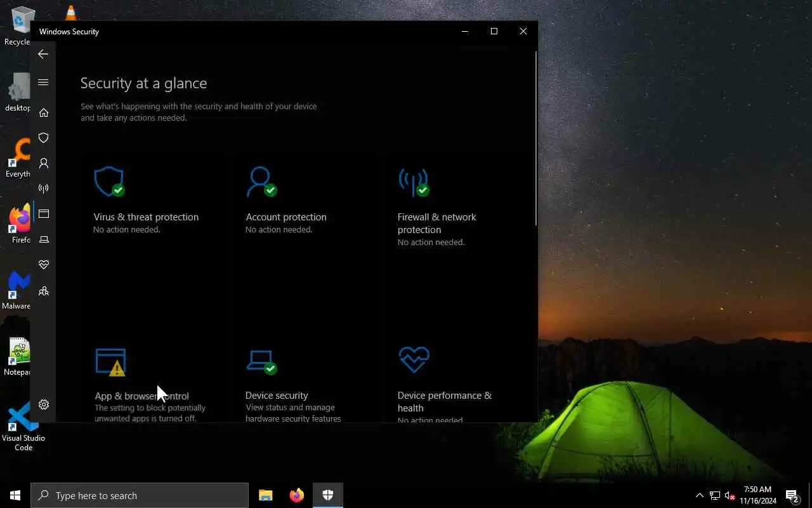Maximize the Windows Security window

[x=494, y=31]
